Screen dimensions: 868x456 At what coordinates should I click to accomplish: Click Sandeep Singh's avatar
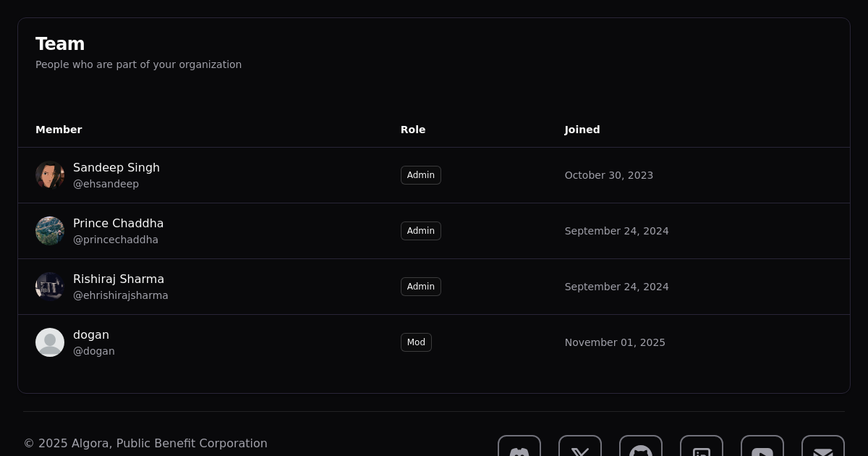(x=50, y=175)
